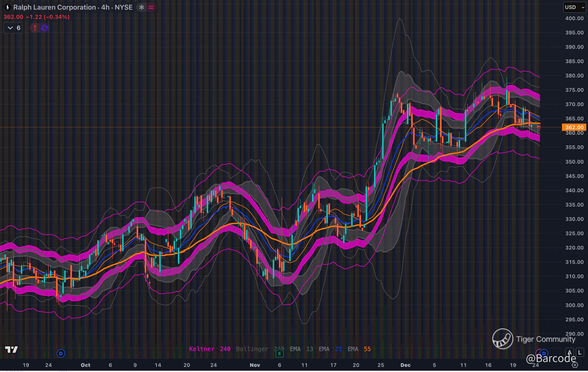Image resolution: width=588 pixels, height=372 pixels.
Task: Expand the collapsed indicators legend showing 6
Action: pyautogui.click(x=13, y=28)
